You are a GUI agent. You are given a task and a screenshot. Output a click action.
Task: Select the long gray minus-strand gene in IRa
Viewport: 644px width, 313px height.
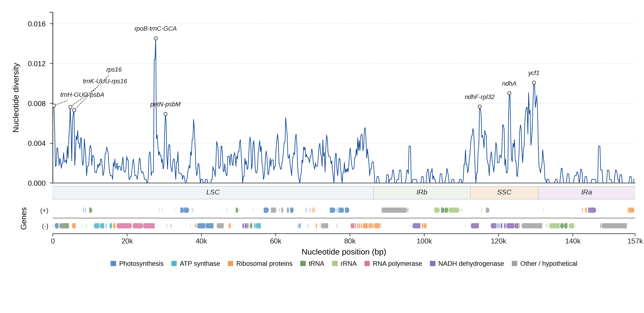(x=614, y=226)
